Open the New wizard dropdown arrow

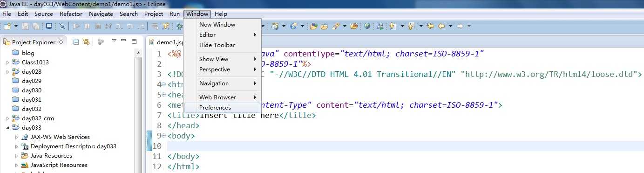(16, 26)
